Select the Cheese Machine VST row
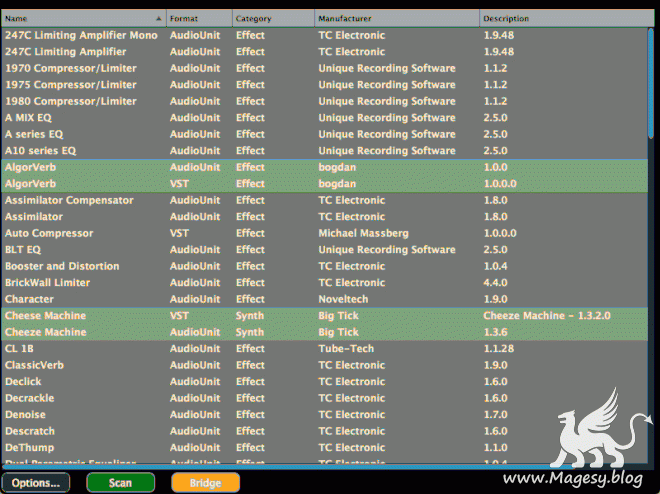The image size is (660, 494). click(x=325, y=316)
